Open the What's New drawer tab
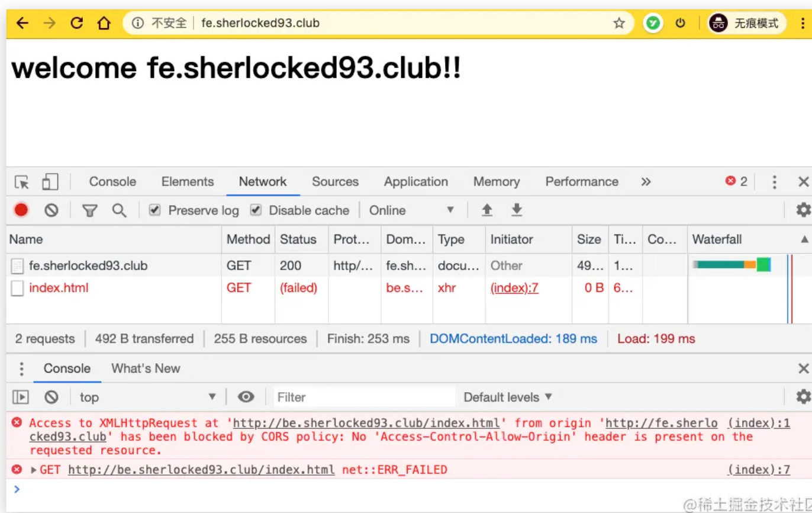The height and width of the screenshot is (513, 812). pyautogui.click(x=146, y=368)
